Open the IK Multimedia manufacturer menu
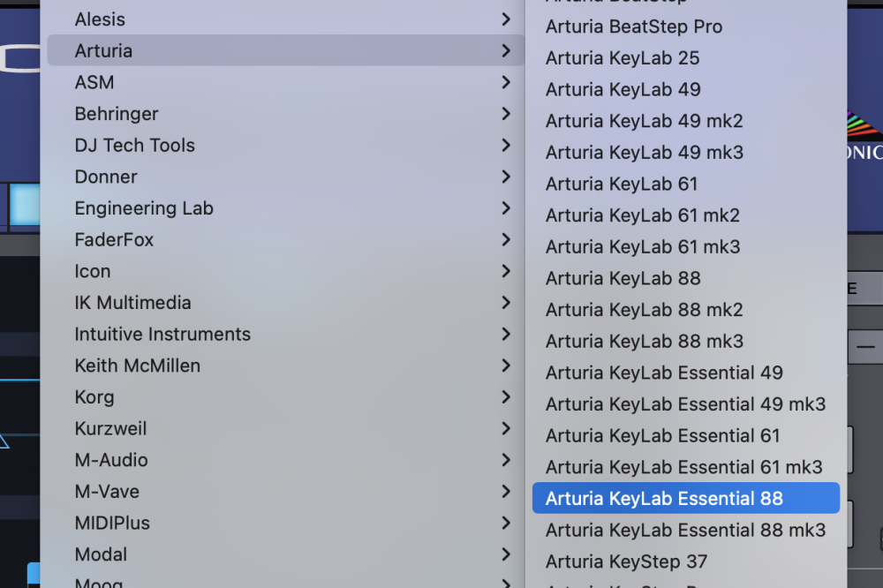 tap(132, 303)
